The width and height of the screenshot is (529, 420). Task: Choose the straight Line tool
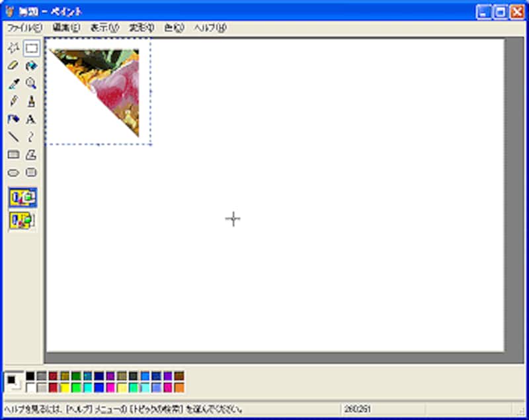point(13,137)
